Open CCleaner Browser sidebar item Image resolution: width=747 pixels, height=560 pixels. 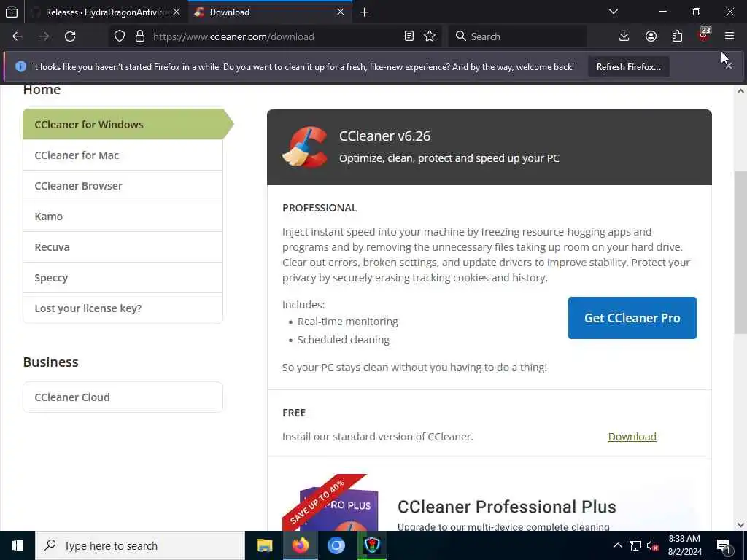point(123,186)
